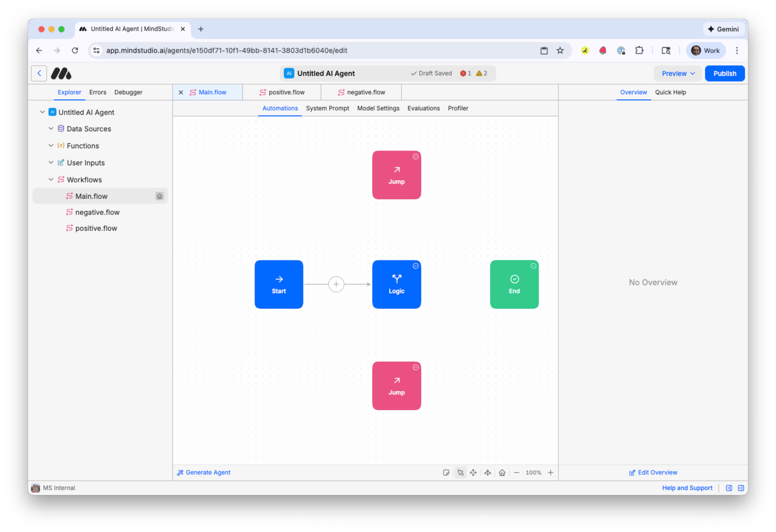Collapse the User Inputs section
The height and width of the screenshot is (532, 776).
51,163
